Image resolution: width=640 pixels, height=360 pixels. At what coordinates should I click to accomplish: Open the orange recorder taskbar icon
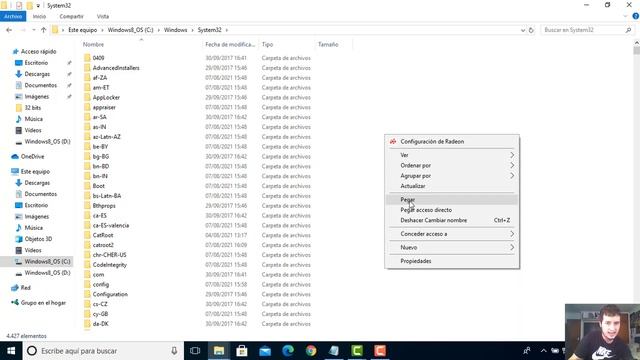tap(380, 351)
